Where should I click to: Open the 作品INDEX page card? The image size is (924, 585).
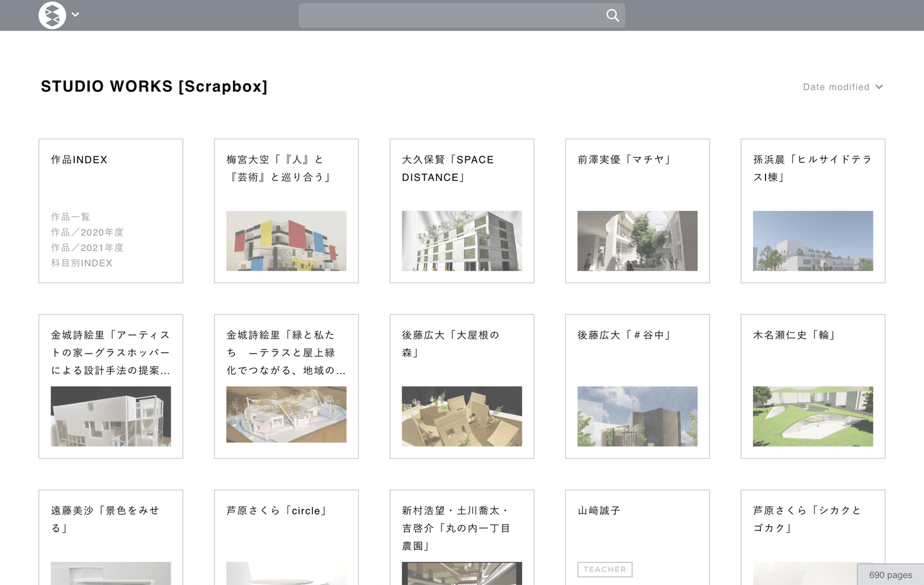pyautogui.click(x=111, y=211)
